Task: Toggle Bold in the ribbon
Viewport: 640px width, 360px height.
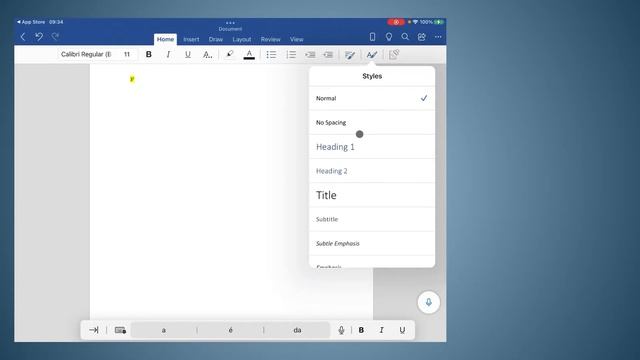Action: point(149,54)
